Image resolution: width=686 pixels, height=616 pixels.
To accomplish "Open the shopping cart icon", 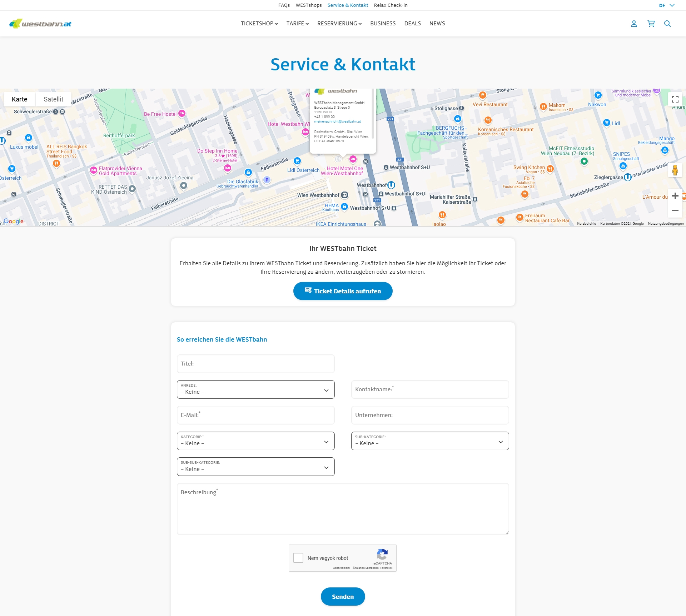I will (651, 24).
